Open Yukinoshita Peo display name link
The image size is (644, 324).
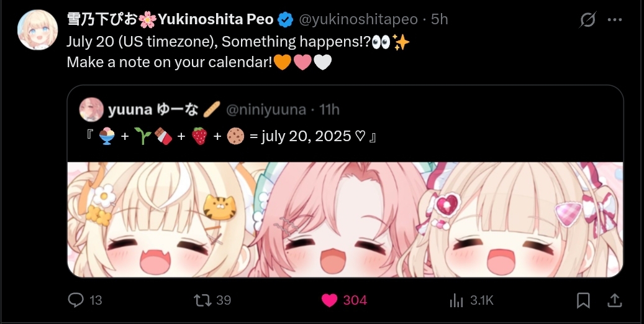170,19
